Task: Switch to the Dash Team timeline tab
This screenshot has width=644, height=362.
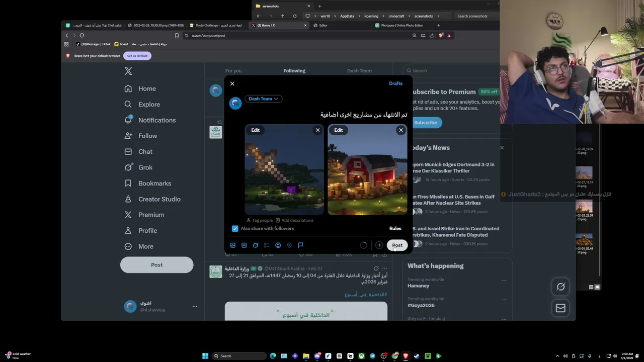Action: point(359,71)
